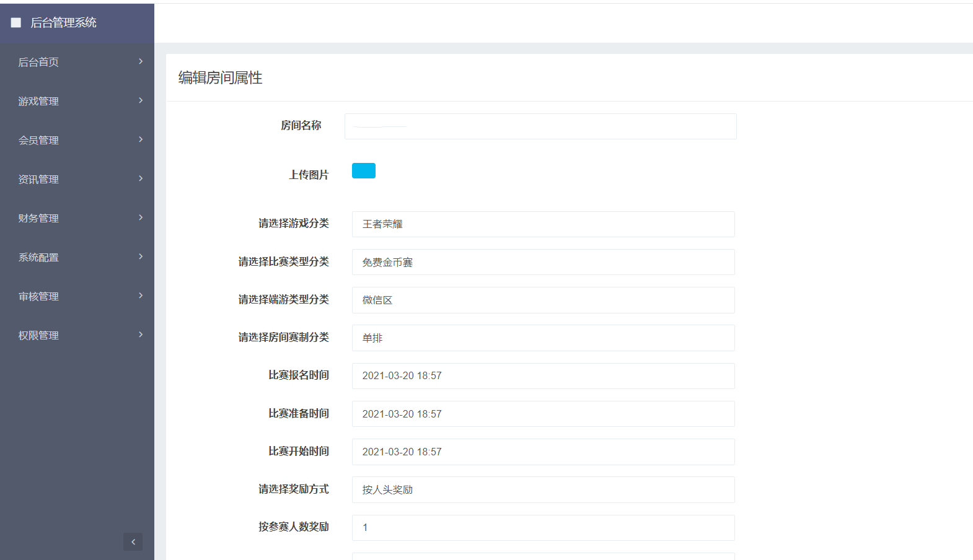The width and height of the screenshot is (973, 560).
Task: Open the 财务管理 sidebar menu
Action: [38, 218]
